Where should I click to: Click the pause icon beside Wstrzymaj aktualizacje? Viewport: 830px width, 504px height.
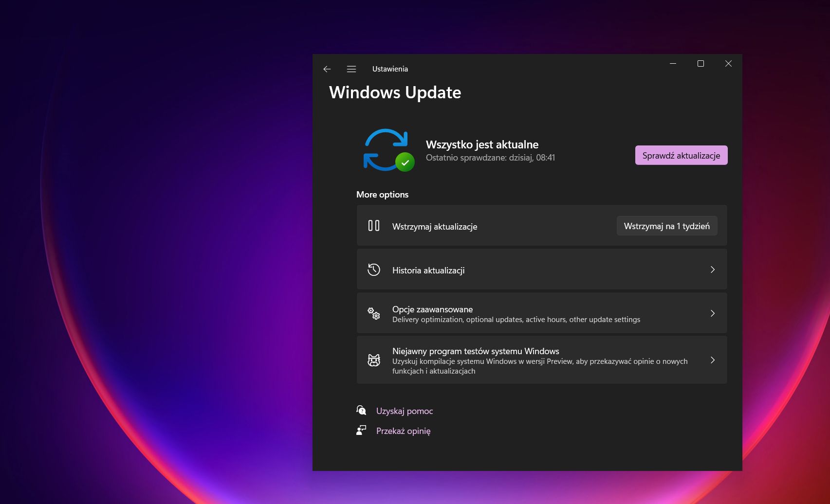pos(374,226)
